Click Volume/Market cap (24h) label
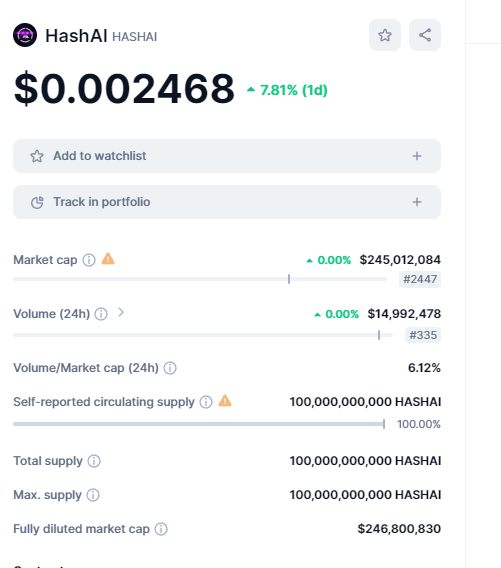 86,368
